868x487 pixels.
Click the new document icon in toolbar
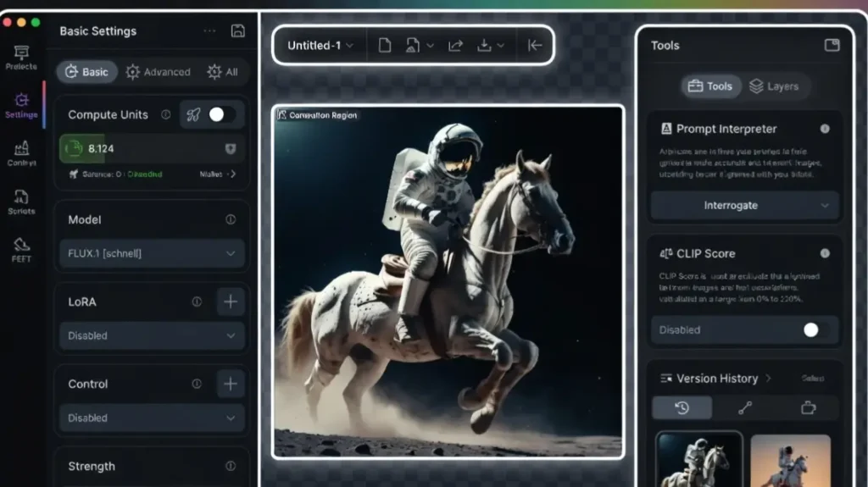coord(384,46)
